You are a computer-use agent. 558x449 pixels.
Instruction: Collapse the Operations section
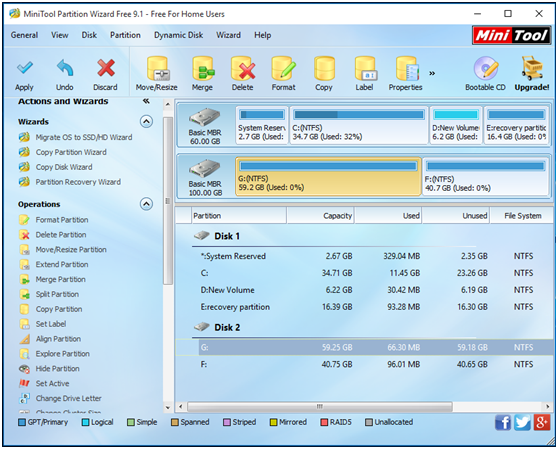pyautogui.click(x=146, y=204)
